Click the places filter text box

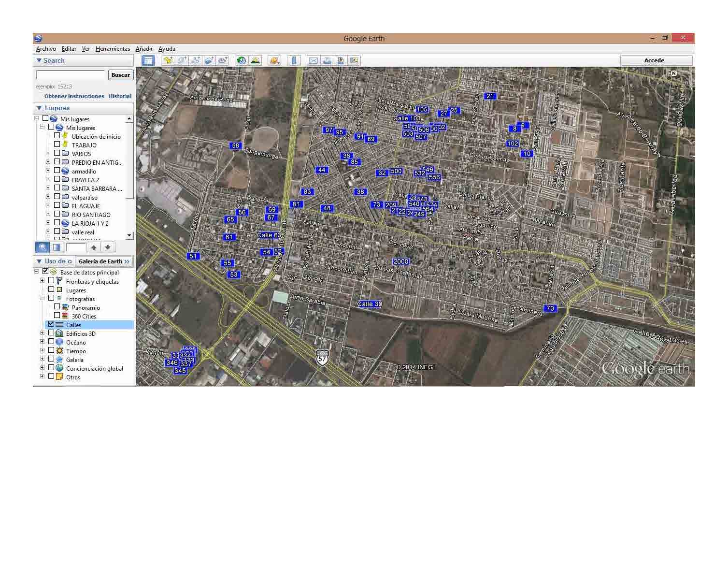coord(76,247)
